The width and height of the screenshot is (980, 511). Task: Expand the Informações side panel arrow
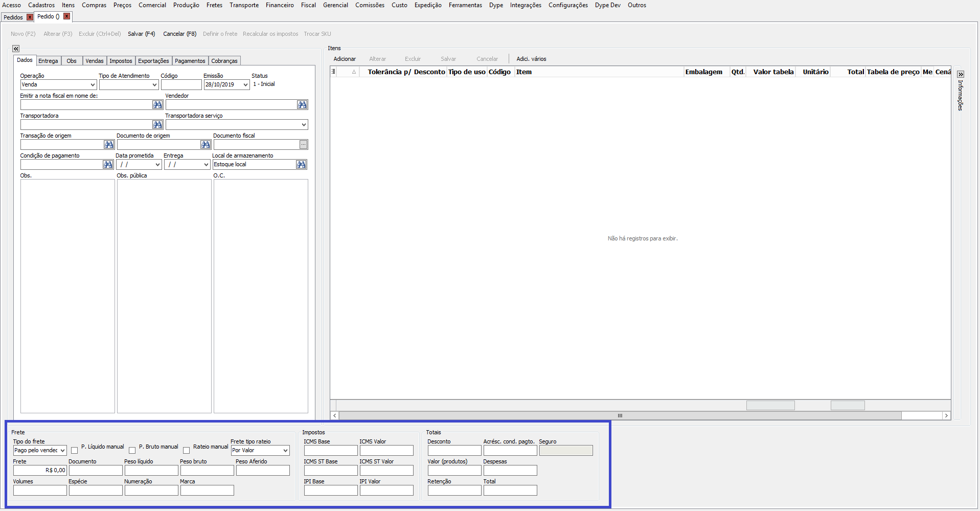point(961,74)
